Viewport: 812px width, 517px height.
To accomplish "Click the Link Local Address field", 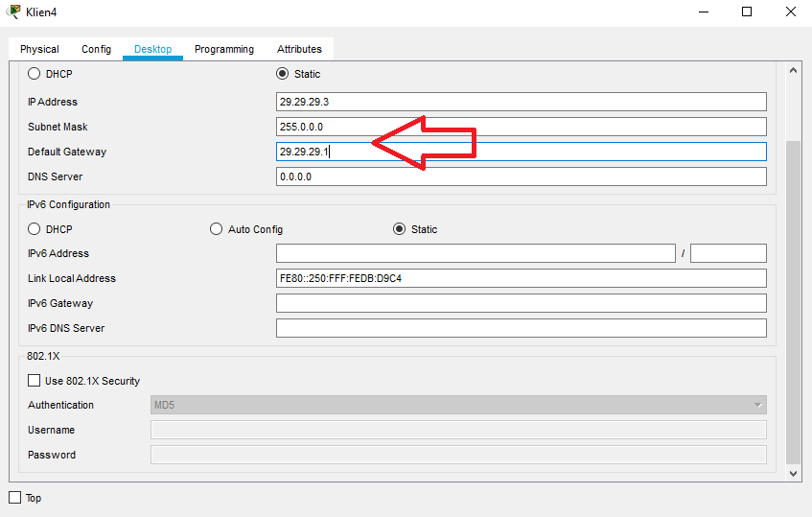I will 521,278.
